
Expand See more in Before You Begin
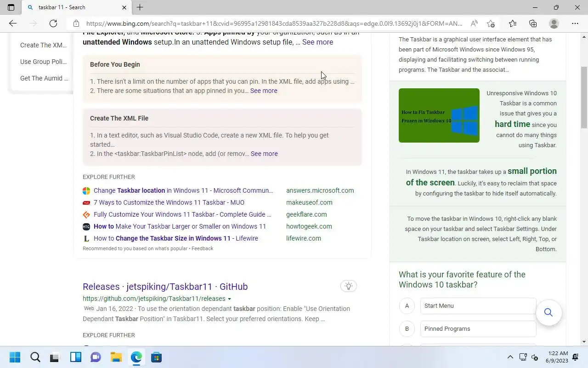click(264, 91)
